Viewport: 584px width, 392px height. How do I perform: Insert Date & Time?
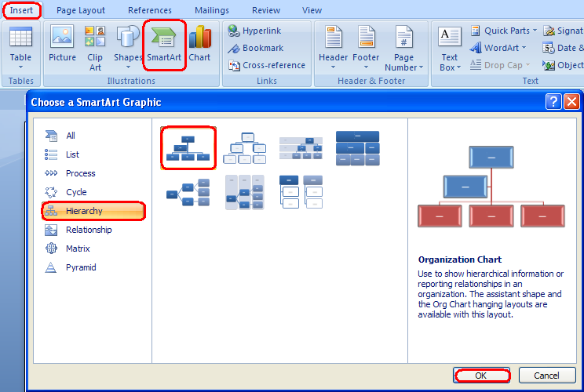(x=563, y=48)
